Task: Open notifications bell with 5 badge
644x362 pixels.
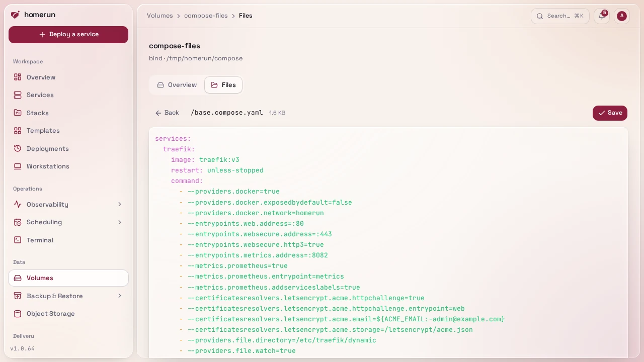Action: tap(602, 16)
